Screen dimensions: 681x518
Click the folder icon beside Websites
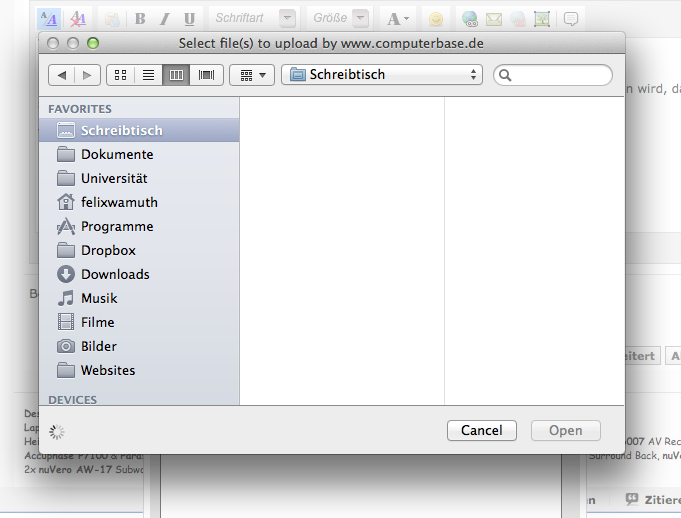point(66,370)
